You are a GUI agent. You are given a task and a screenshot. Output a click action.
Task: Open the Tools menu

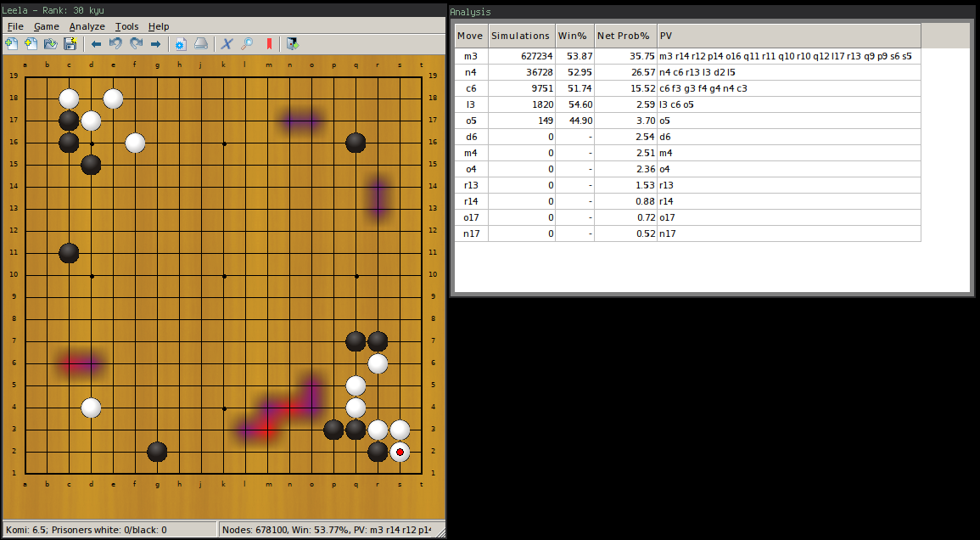click(x=126, y=26)
